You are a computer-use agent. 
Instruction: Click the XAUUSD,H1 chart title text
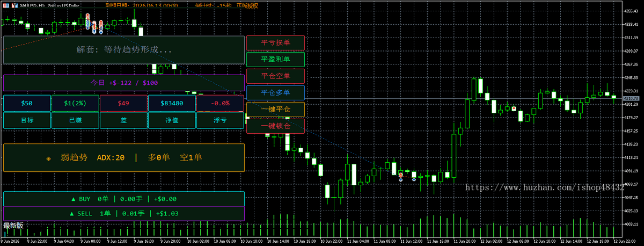(50, 5)
